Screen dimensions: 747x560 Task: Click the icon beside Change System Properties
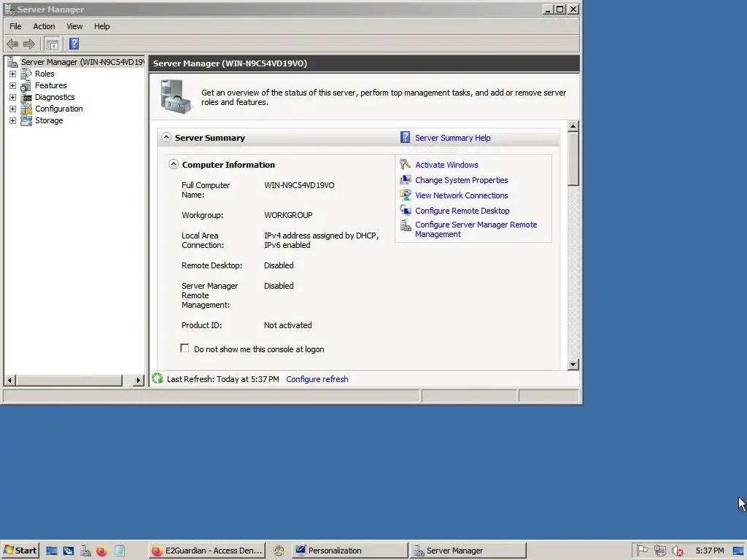pos(406,179)
